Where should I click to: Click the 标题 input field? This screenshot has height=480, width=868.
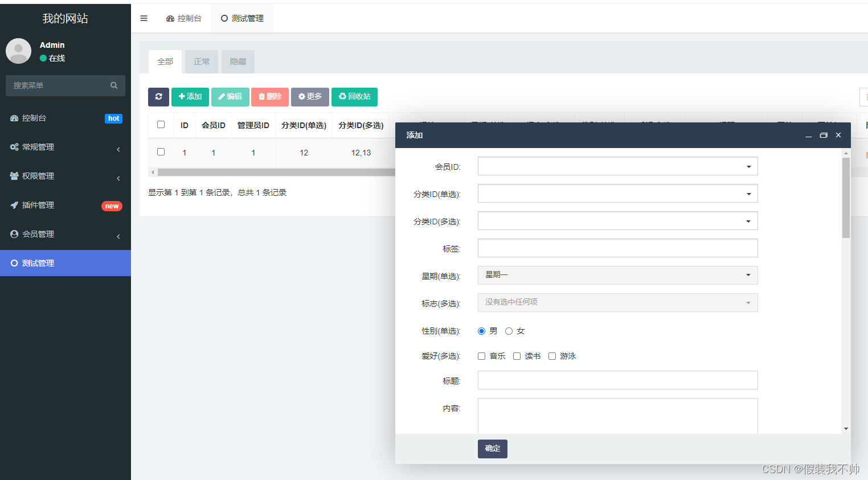617,380
